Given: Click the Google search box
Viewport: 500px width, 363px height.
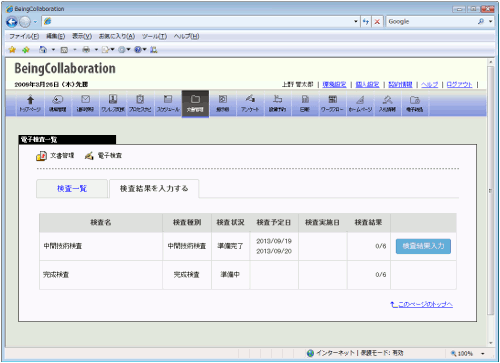Looking at the screenshot, I should coord(432,22).
